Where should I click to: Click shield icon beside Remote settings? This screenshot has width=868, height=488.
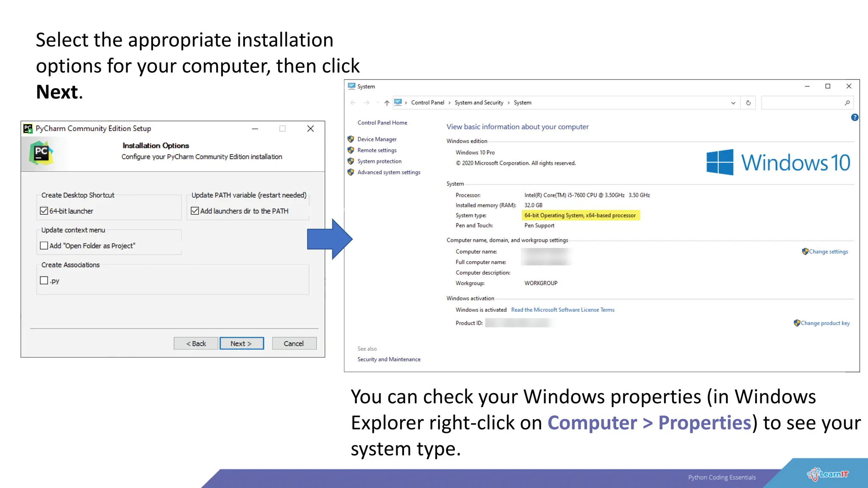351,150
